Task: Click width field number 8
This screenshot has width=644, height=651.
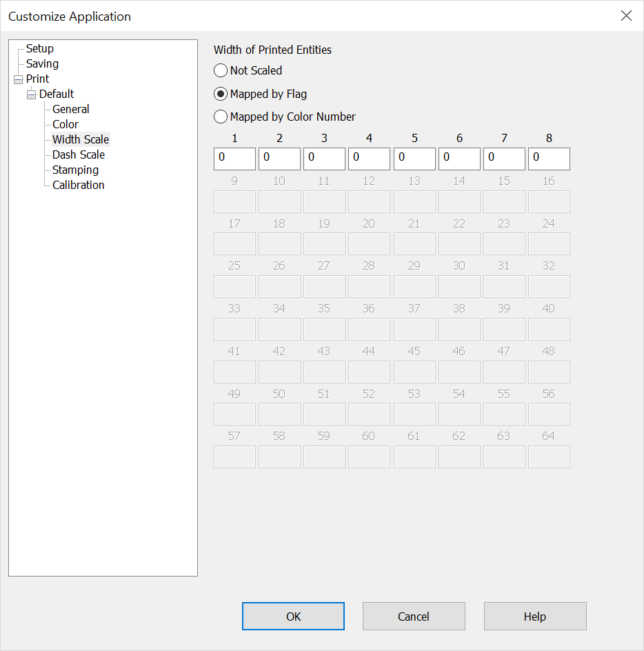Action: coord(549,159)
